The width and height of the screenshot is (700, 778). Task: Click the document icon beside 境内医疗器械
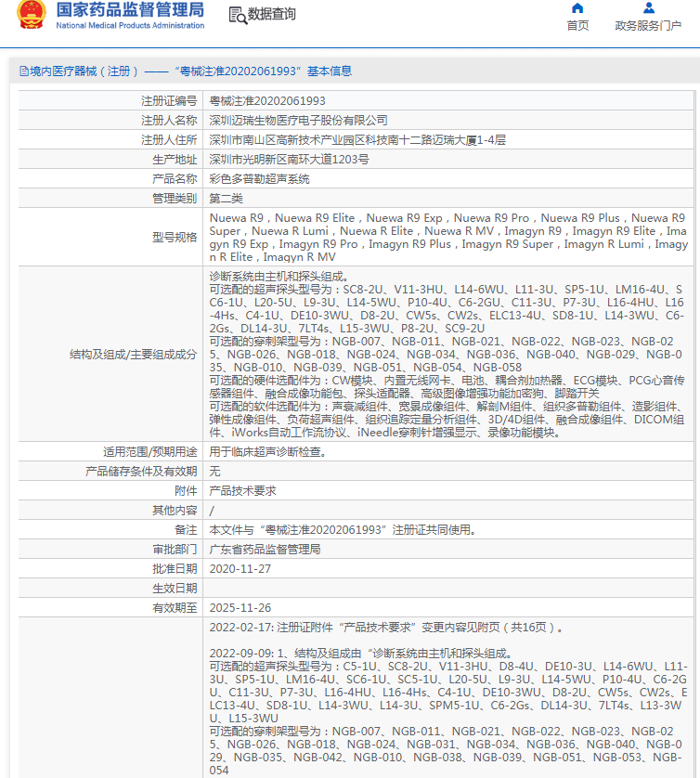pos(24,71)
